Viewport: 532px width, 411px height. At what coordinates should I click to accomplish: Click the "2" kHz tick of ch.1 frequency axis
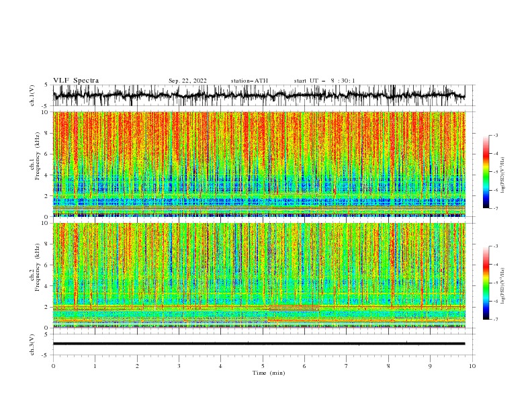click(x=47, y=196)
